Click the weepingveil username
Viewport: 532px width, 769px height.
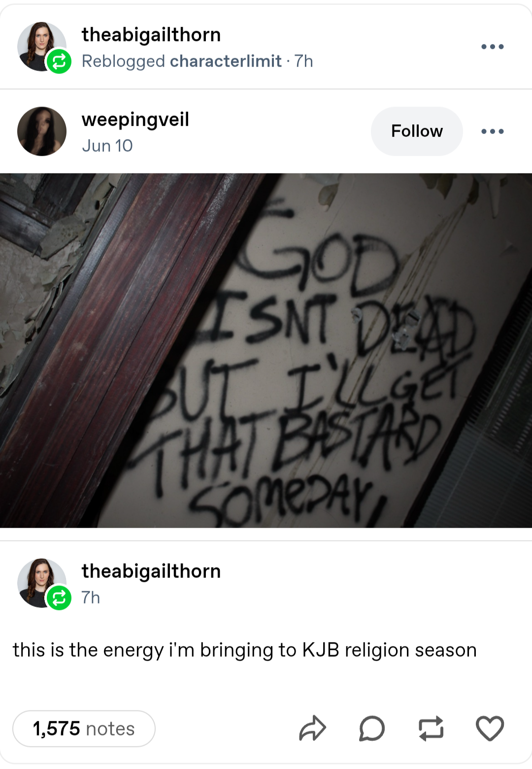click(135, 119)
